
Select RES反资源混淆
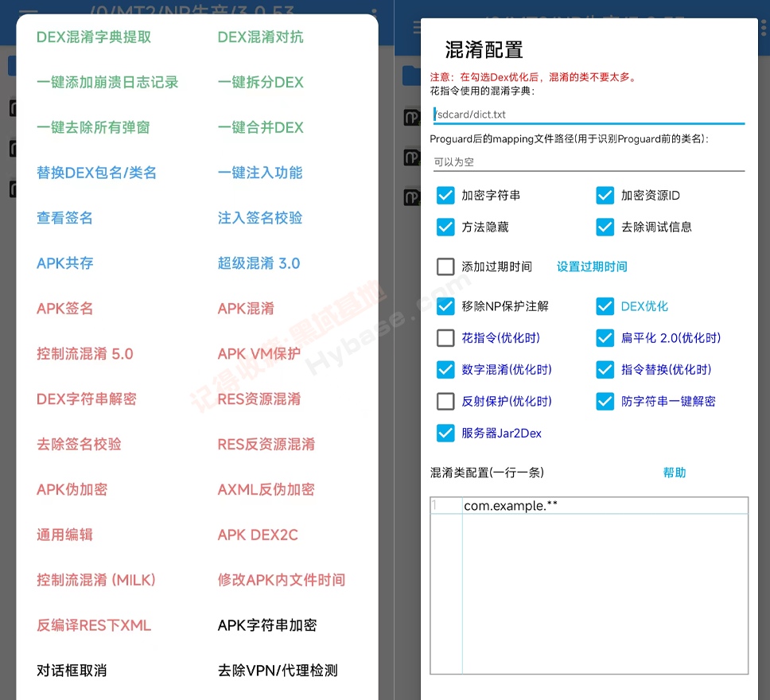[266, 444]
